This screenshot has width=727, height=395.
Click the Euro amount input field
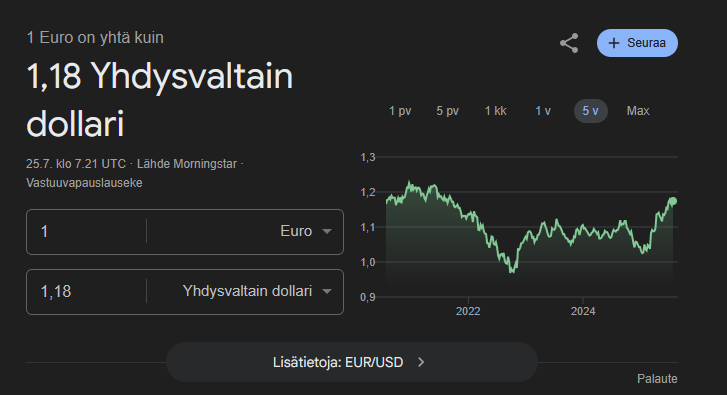tap(86, 231)
